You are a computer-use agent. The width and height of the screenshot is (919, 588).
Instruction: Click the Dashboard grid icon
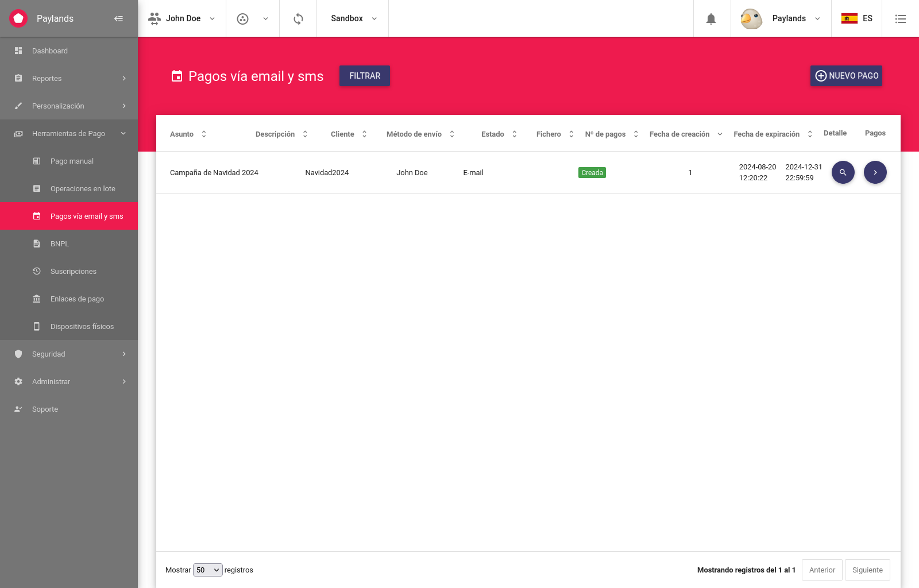[x=18, y=51]
